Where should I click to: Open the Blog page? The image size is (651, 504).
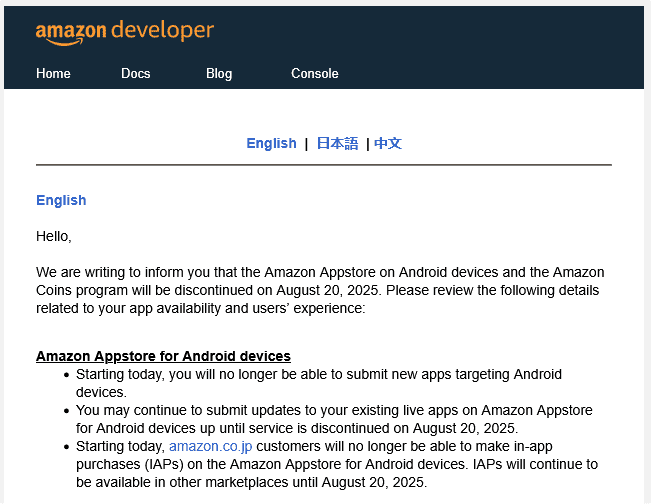click(x=219, y=73)
